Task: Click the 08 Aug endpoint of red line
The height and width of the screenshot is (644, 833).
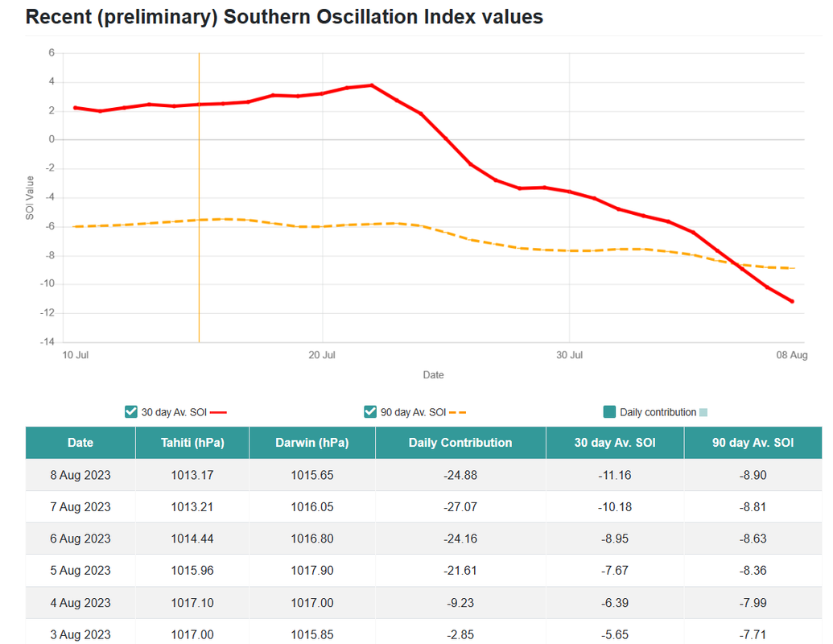Action: click(792, 301)
